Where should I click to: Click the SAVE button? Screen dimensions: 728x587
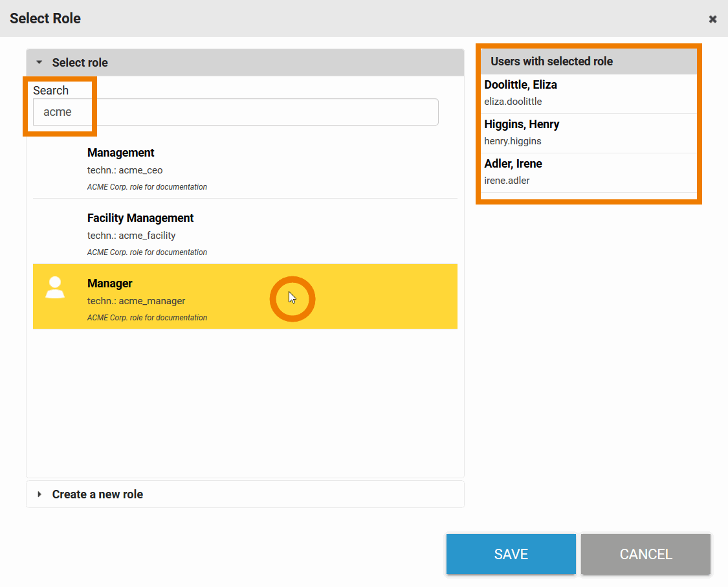[x=511, y=554]
